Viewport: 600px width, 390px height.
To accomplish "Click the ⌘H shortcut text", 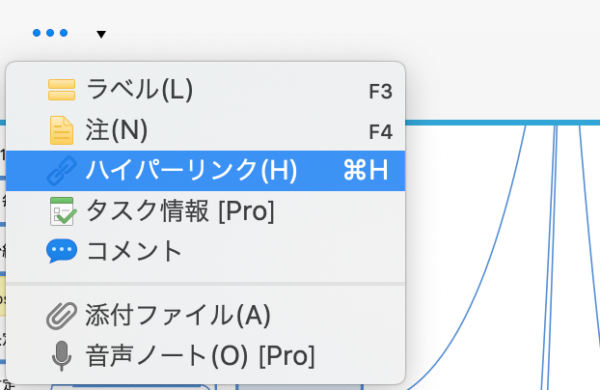I will 366,170.
